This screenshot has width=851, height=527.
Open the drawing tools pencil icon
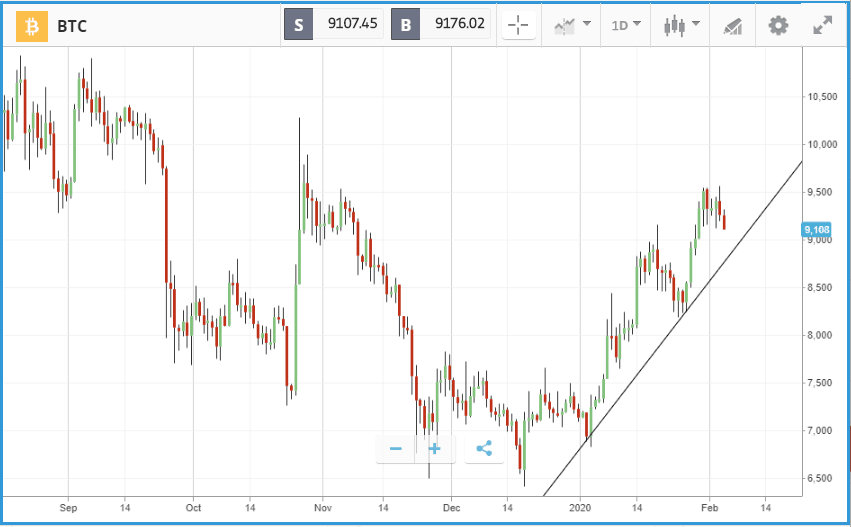(x=733, y=26)
